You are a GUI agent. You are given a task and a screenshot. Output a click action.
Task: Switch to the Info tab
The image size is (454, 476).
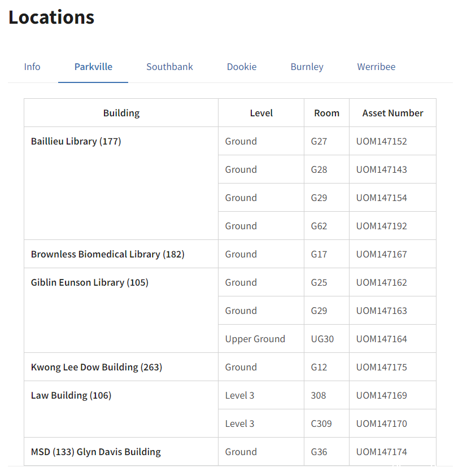point(32,67)
